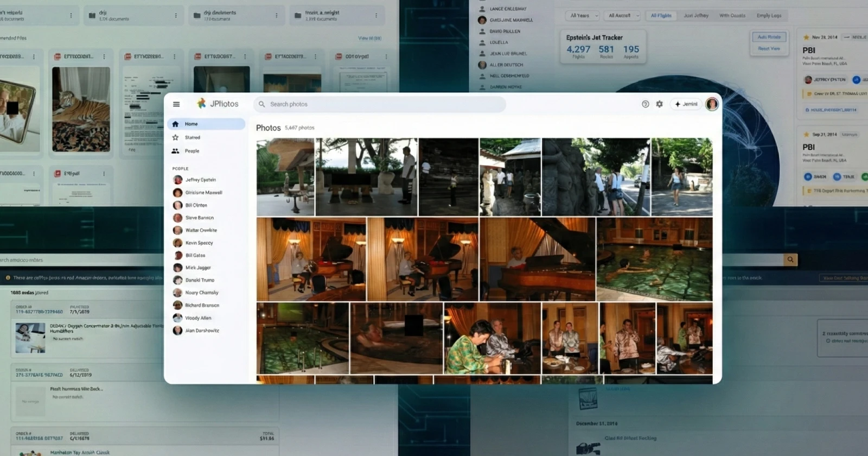868x456 pixels.
Task: Open the JPhotos settings gear
Action: click(659, 104)
